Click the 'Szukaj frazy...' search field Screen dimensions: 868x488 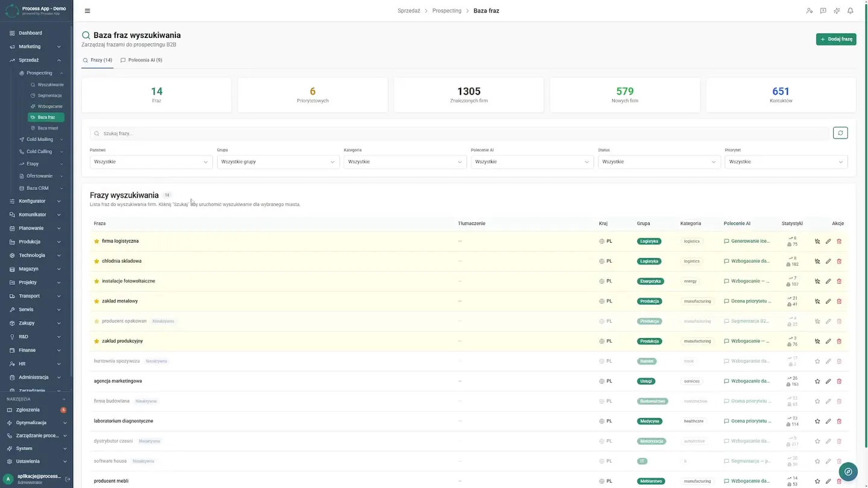pos(459,133)
